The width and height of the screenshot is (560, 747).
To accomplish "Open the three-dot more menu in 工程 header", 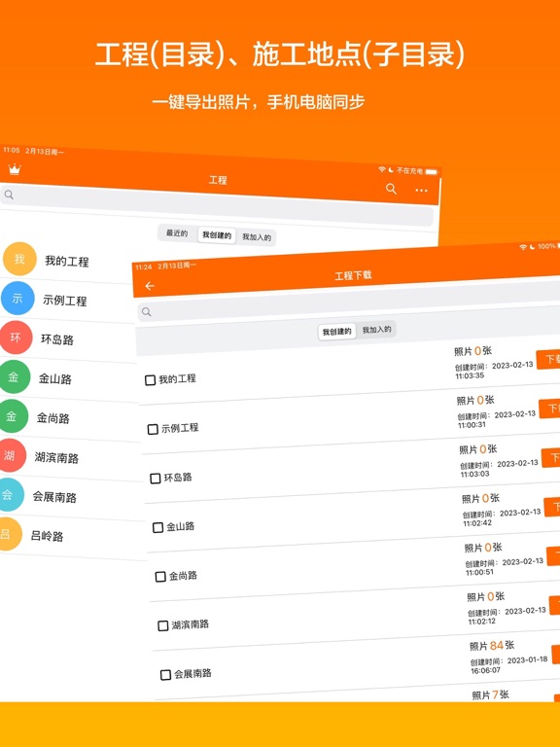I will (421, 191).
